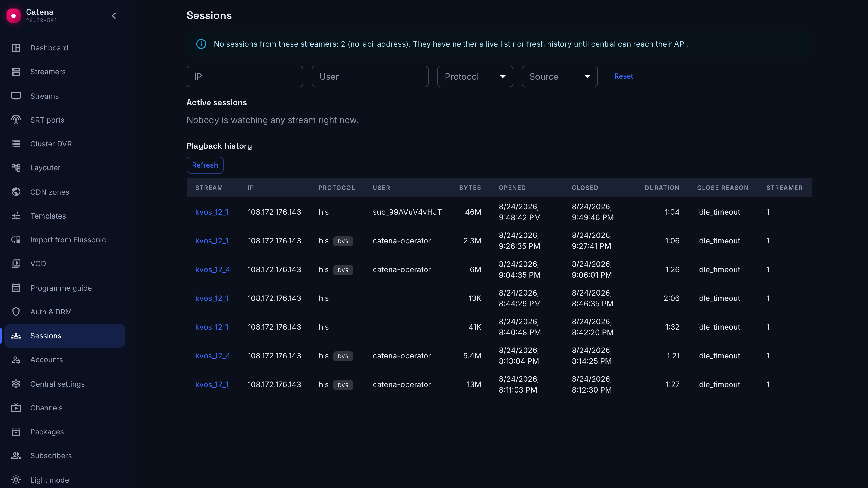The width and height of the screenshot is (868, 488).
Task: Click the Auth & DRM shield icon
Action: click(16, 312)
